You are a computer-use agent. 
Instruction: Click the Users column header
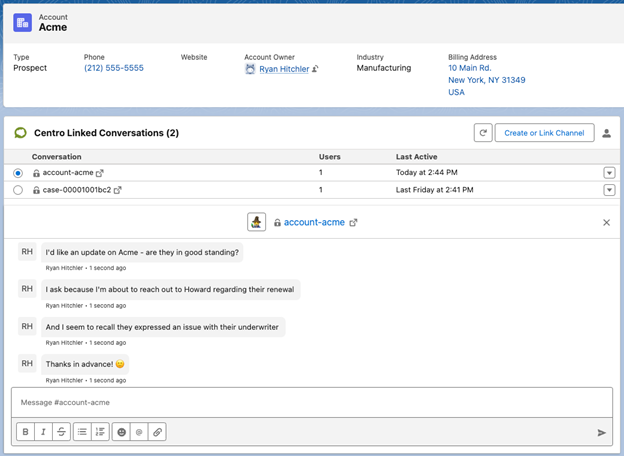pyautogui.click(x=330, y=157)
